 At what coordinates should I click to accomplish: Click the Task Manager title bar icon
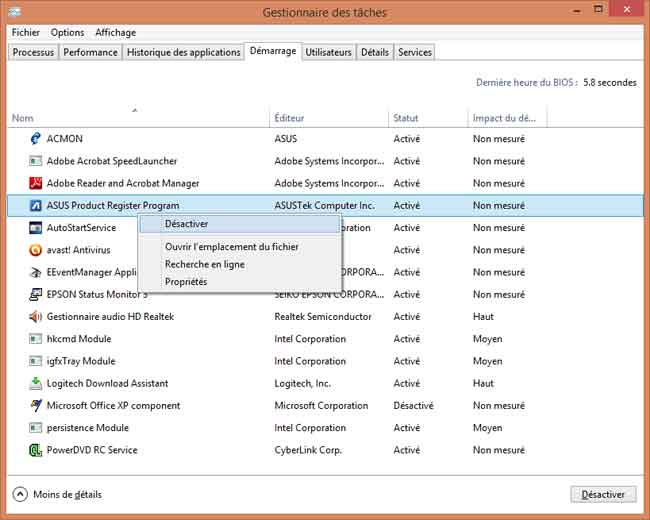pyautogui.click(x=15, y=12)
